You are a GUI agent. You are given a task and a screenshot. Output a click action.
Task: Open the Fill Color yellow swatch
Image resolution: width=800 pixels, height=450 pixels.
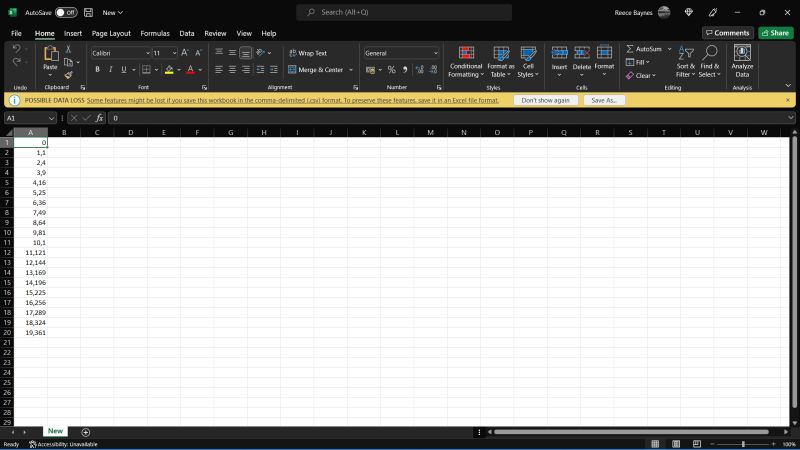point(169,70)
